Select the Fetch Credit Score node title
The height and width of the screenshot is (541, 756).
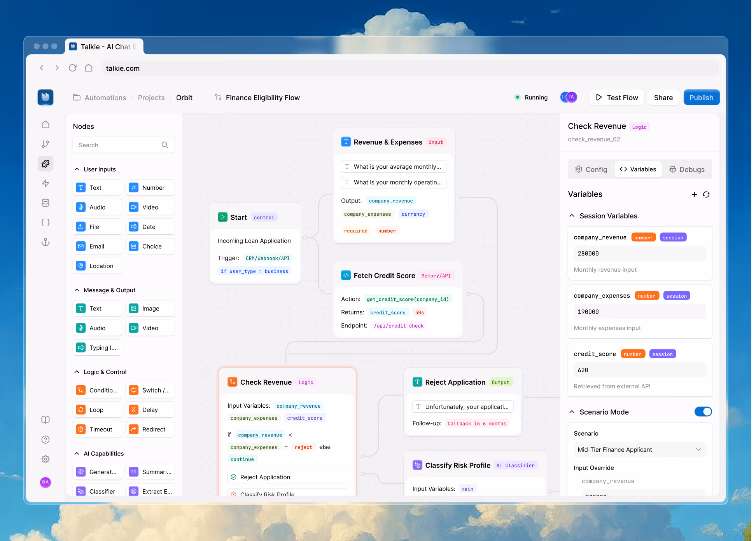pos(385,276)
